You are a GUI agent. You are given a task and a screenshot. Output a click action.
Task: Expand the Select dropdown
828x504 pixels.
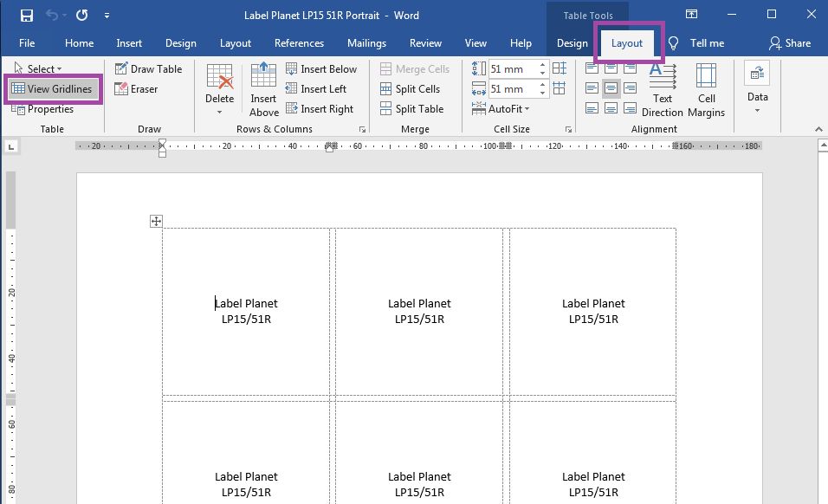[x=38, y=68]
